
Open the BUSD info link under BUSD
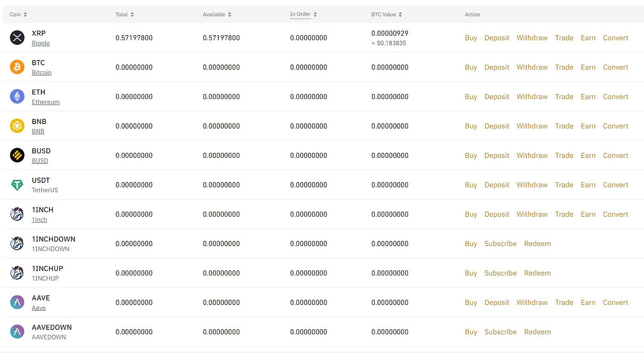coord(40,161)
